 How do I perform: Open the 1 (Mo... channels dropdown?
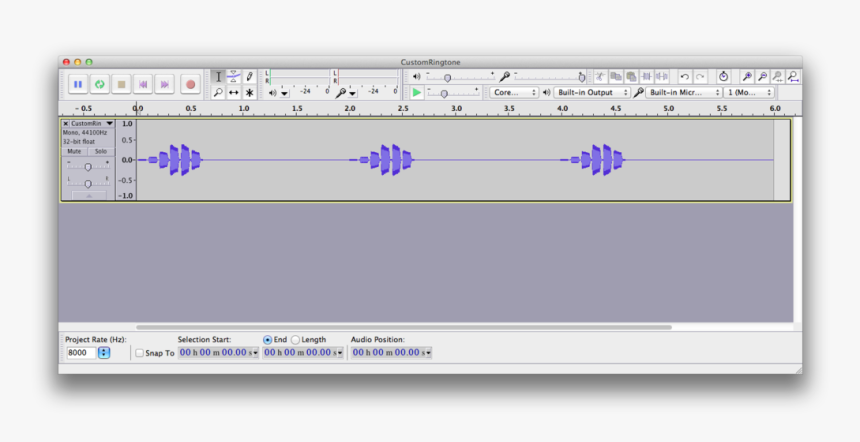(x=749, y=93)
